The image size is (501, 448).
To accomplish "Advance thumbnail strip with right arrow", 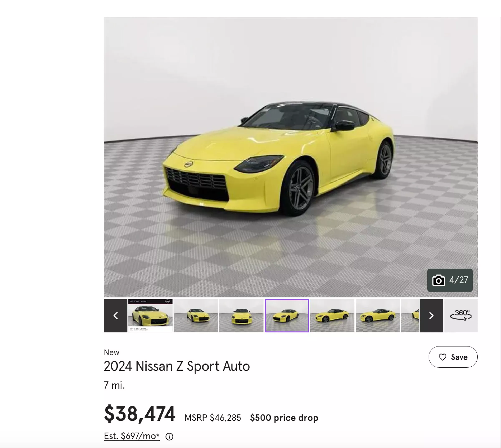I will pyautogui.click(x=431, y=315).
